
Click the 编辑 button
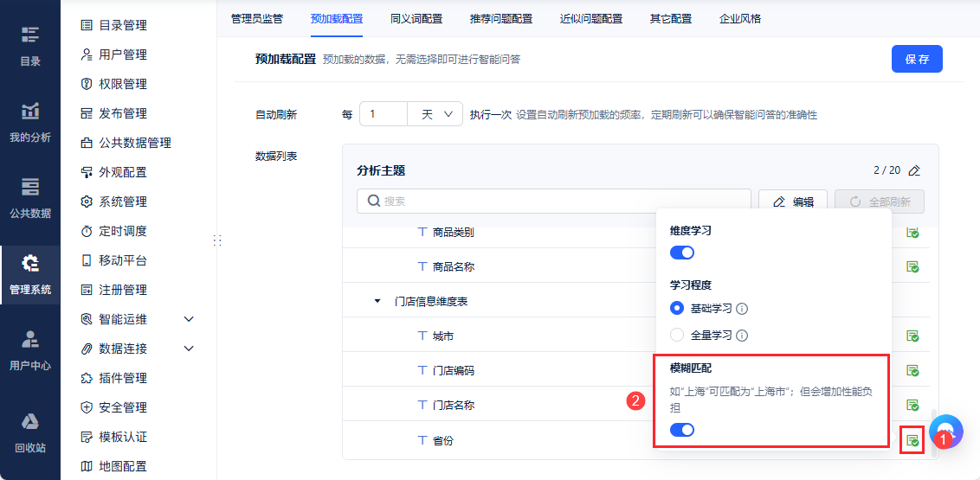pos(792,202)
